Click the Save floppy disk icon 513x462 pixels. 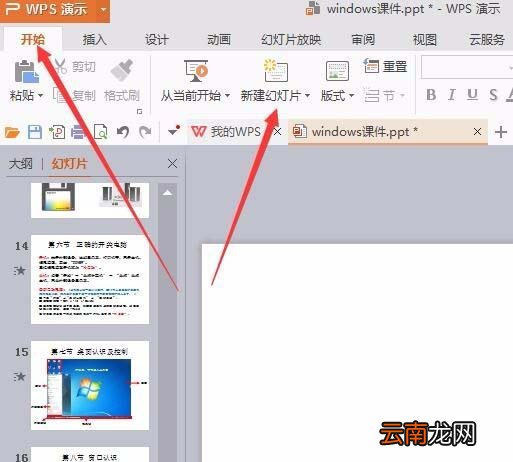35,132
